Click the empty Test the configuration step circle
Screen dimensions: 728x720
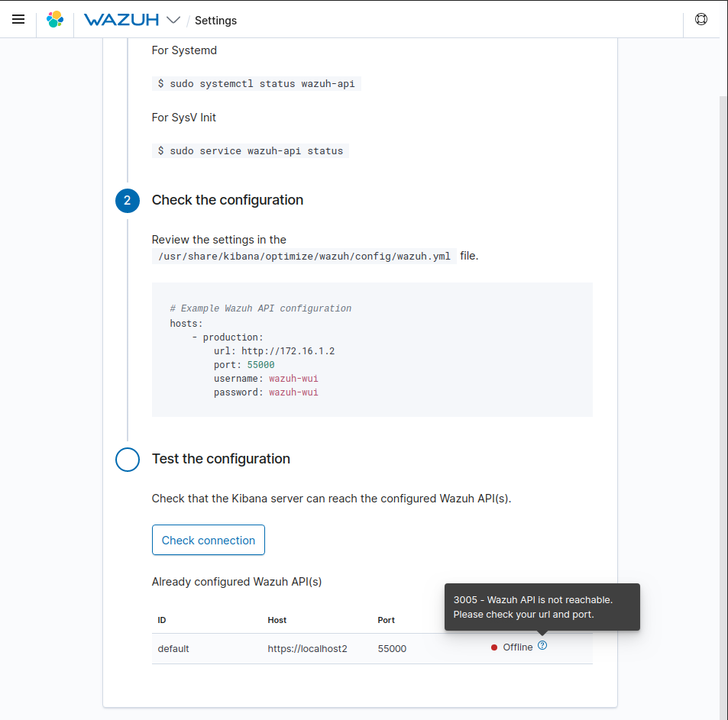tap(128, 460)
